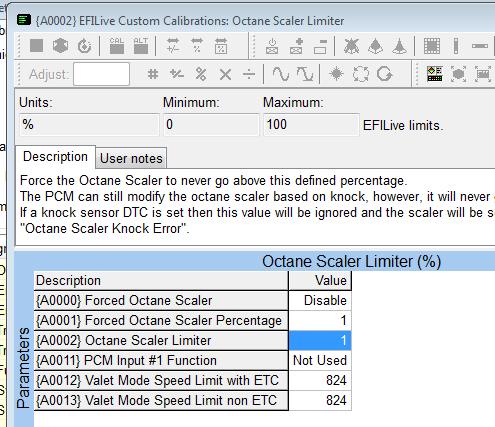Image resolution: width=495 pixels, height=427 pixels.
Task: Select the ALT calibration view icon
Action: coord(141,46)
